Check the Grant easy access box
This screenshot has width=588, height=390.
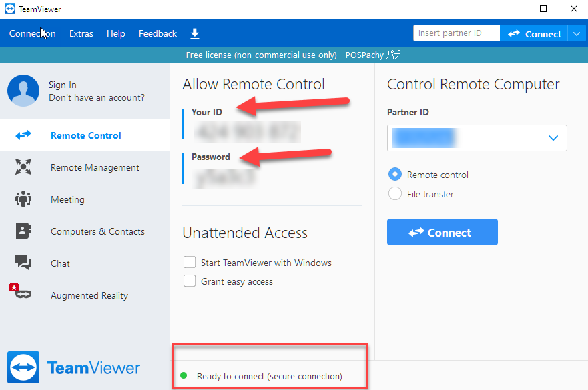coord(190,281)
